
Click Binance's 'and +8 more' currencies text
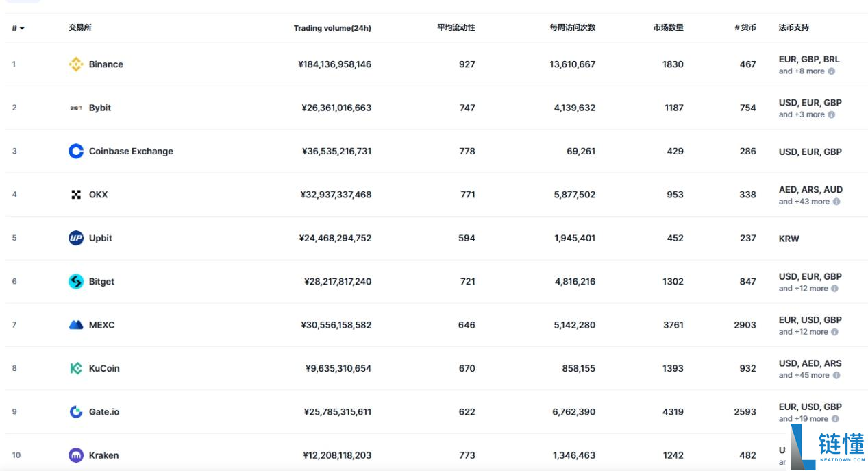pyautogui.click(x=802, y=71)
